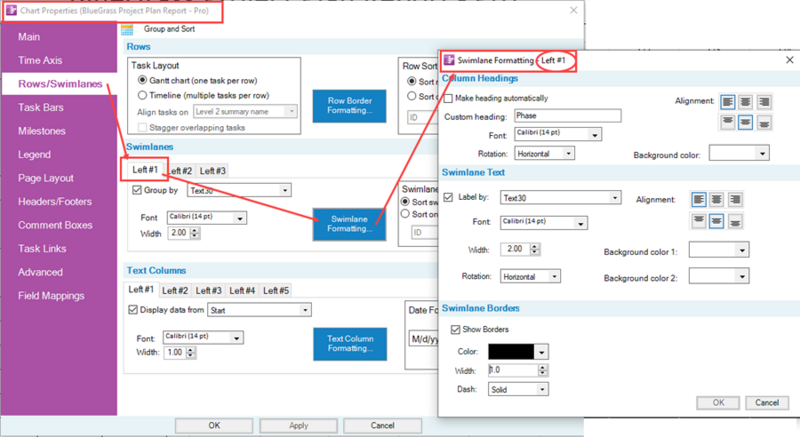
Task: Top-align the swimlane text
Action: click(699, 221)
